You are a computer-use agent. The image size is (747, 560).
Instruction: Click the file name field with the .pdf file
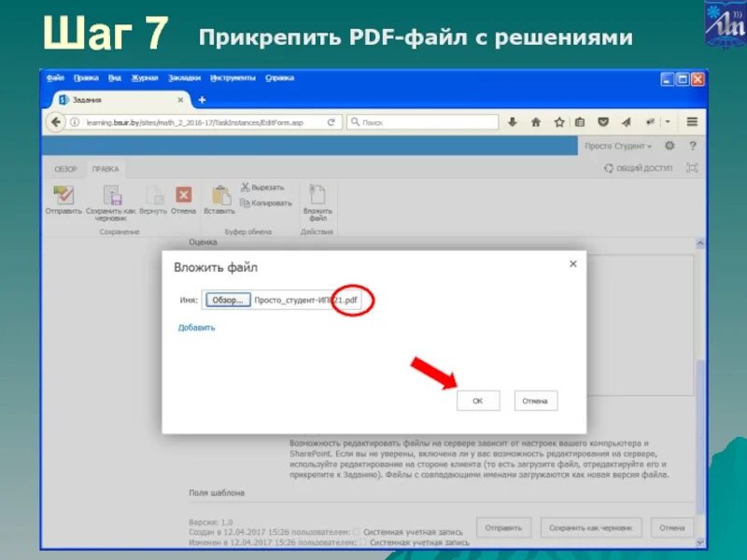pyautogui.click(x=282, y=300)
